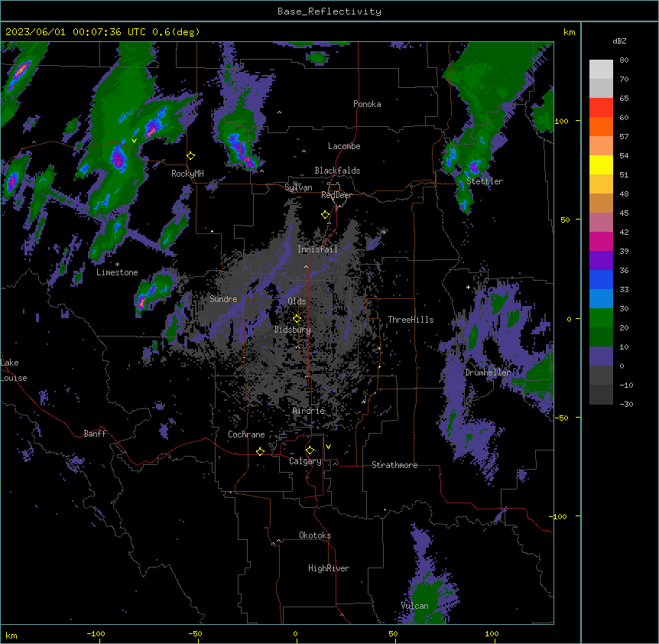Image resolution: width=659 pixels, height=644 pixels.
Task: Select the -30 value in the dBZ legend
Action: click(626, 404)
